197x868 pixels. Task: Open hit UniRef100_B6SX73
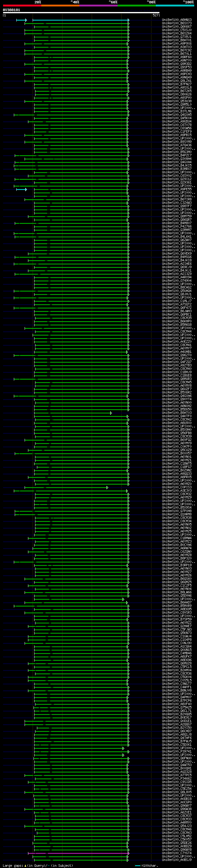pos(177,23)
